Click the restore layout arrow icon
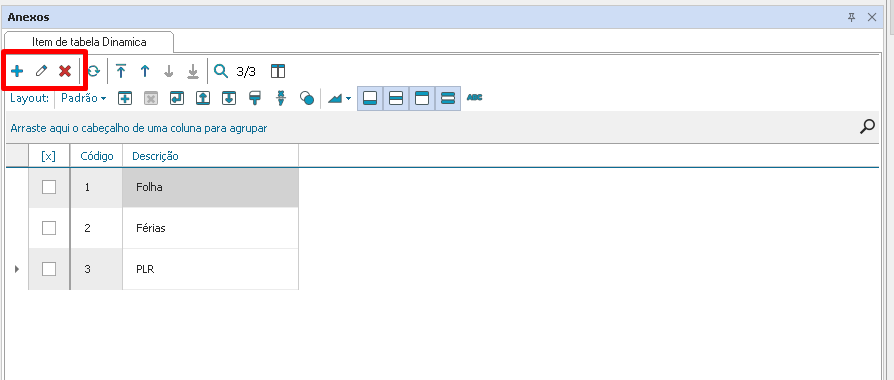Viewport: 894px width, 380px height. click(177, 98)
